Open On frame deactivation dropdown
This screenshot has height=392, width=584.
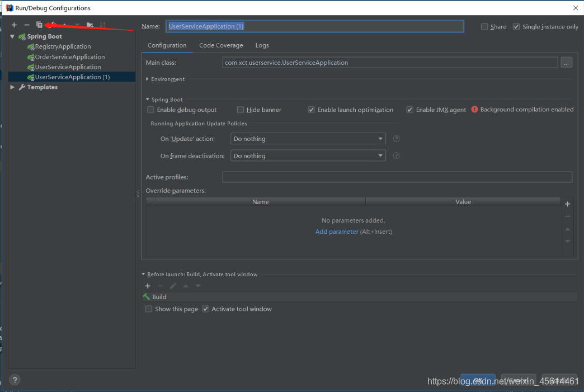click(308, 156)
